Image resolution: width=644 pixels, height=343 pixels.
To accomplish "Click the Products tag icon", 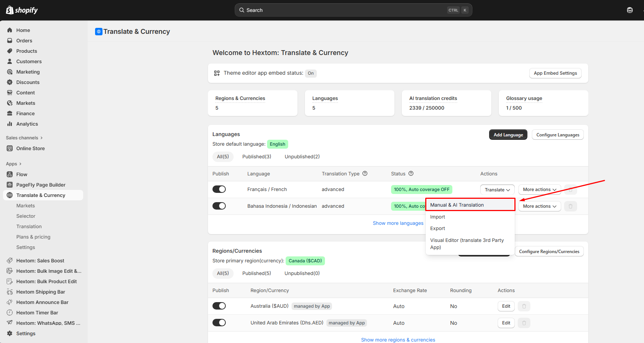I will (x=10, y=51).
